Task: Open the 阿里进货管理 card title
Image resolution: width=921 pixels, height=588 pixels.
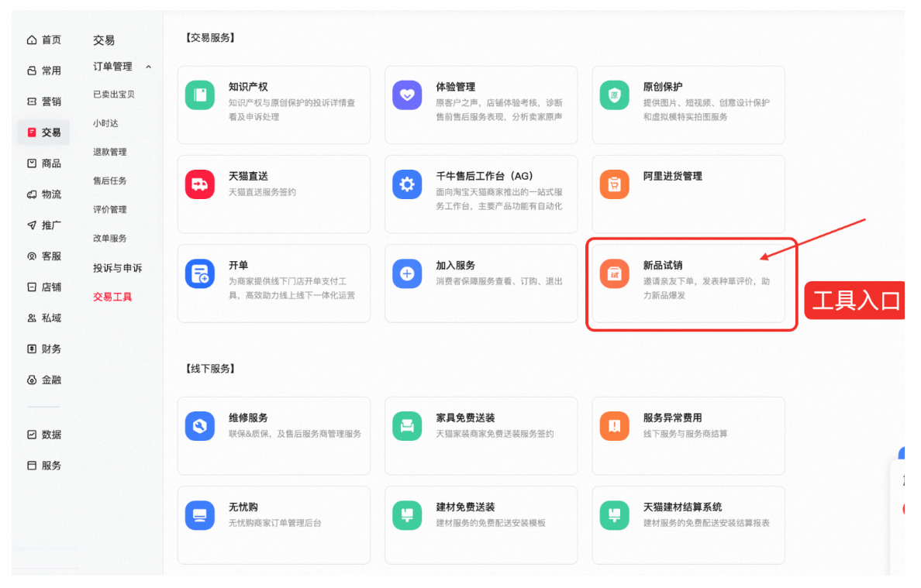Action: (x=673, y=176)
